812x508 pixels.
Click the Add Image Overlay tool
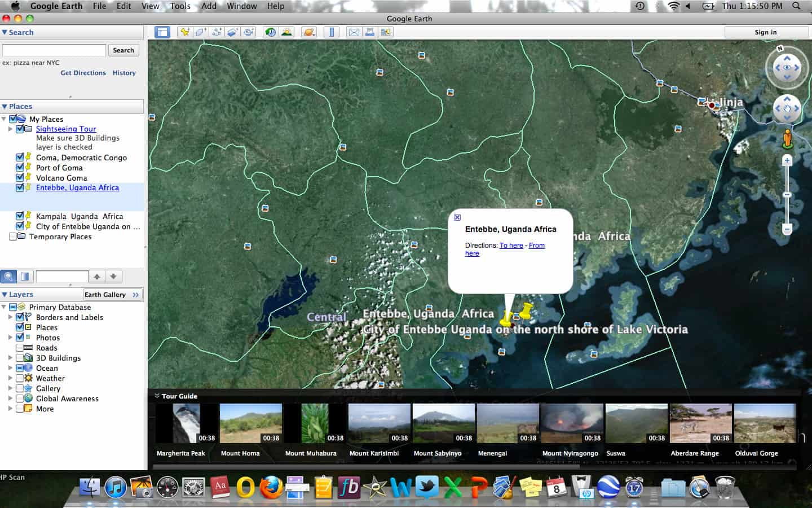pyautogui.click(x=233, y=32)
